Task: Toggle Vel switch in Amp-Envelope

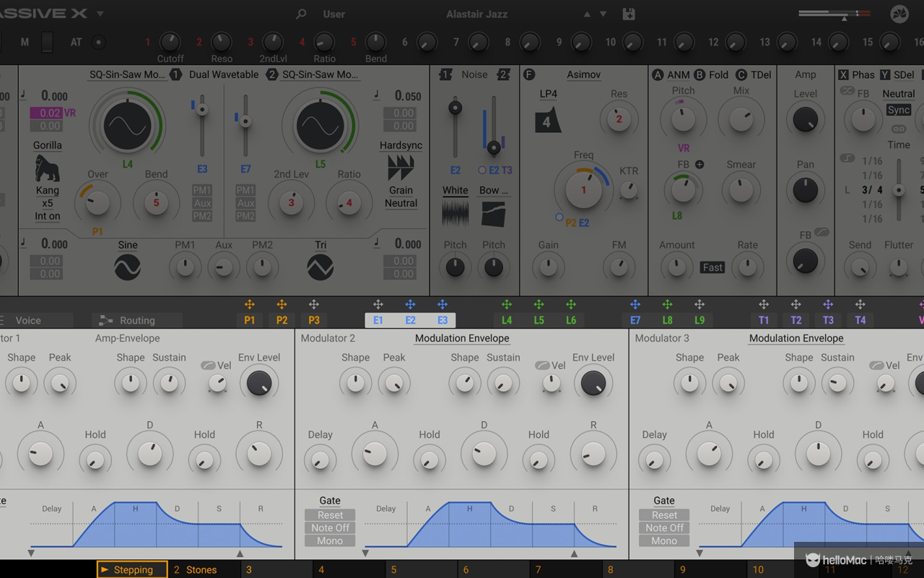Action: click(208, 366)
